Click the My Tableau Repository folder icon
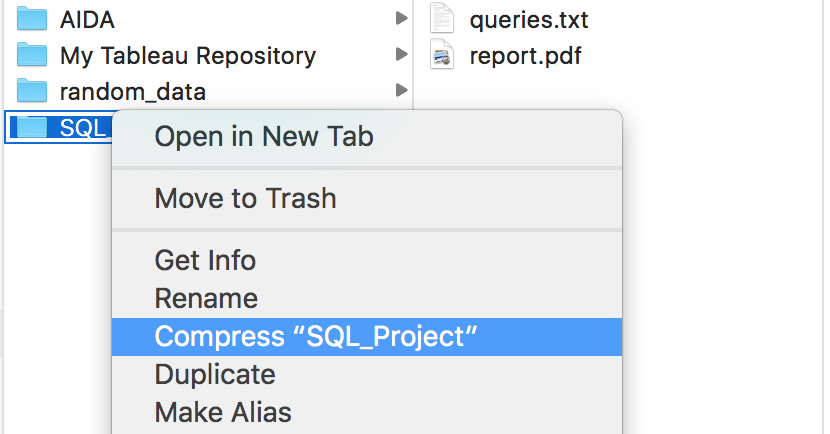830x434 pixels. (33, 55)
